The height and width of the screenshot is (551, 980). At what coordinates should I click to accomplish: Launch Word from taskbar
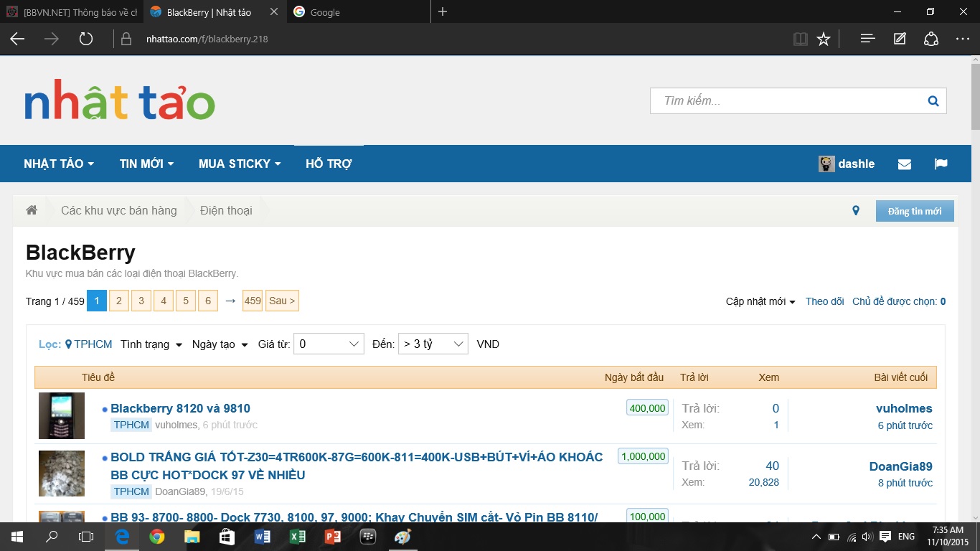click(x=262, y=536)
